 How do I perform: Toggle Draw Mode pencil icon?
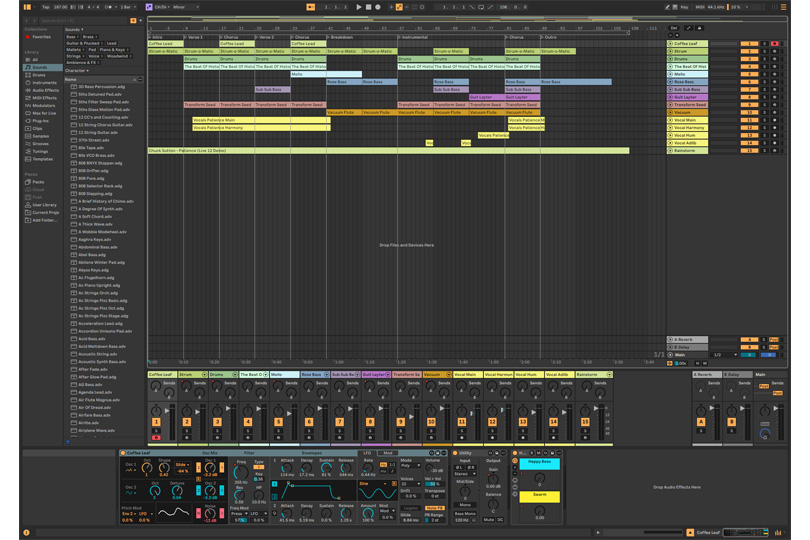point(667,7)
